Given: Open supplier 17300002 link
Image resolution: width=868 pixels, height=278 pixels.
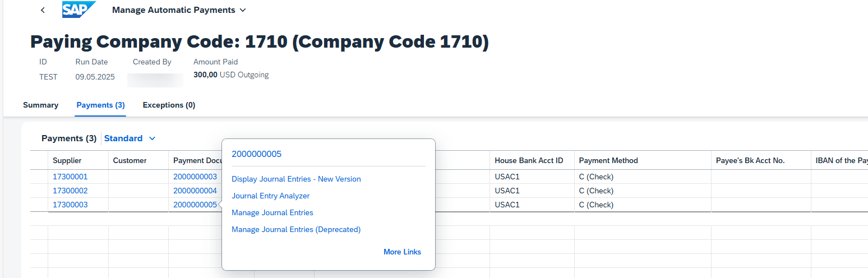Looking at the screenshot, I should (70, 191).
